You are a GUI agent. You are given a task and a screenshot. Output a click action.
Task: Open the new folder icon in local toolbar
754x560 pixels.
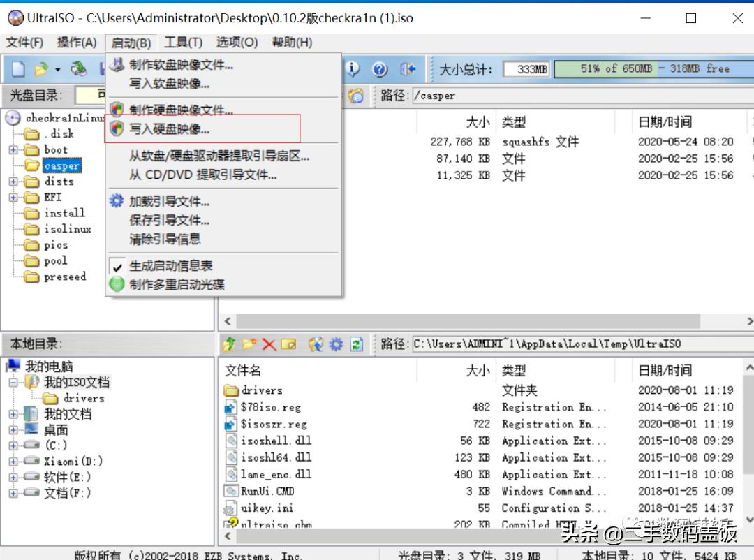click(x=249, y=344)
